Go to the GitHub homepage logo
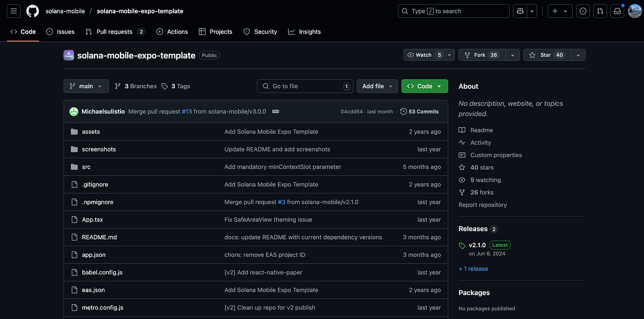This screenshot has height=319, width=644. coord(33,11)
